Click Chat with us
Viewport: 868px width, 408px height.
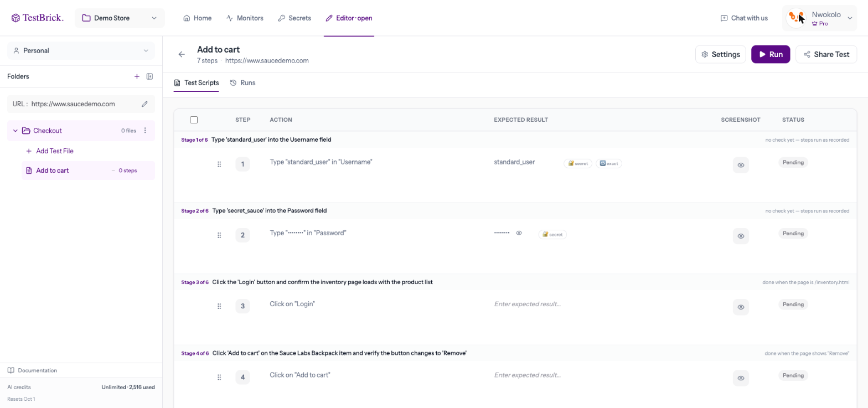tap(744, 18)
